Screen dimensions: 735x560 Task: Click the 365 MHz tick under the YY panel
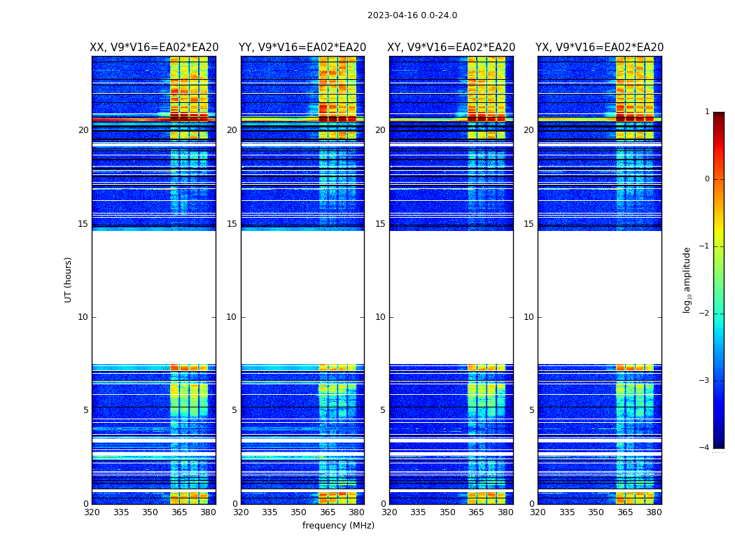(327, 512)
